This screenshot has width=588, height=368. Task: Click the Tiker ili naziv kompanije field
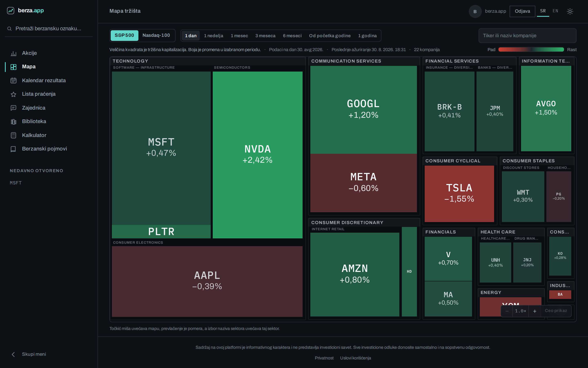[527, 36]
